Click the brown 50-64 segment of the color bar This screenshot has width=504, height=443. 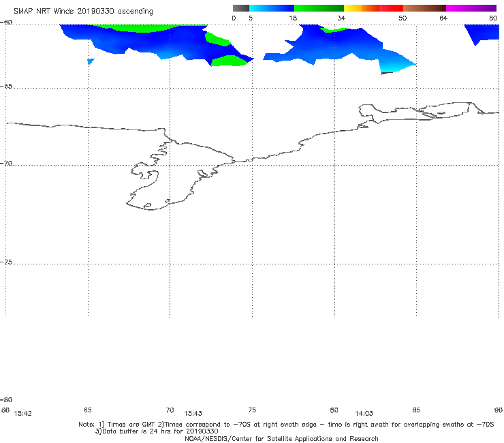[424, 8]
